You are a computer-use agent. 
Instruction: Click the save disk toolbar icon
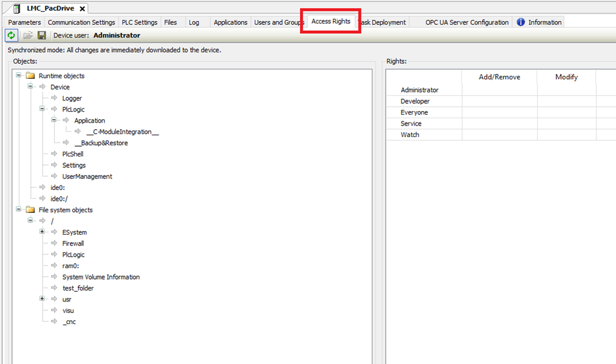pos(42,36)
